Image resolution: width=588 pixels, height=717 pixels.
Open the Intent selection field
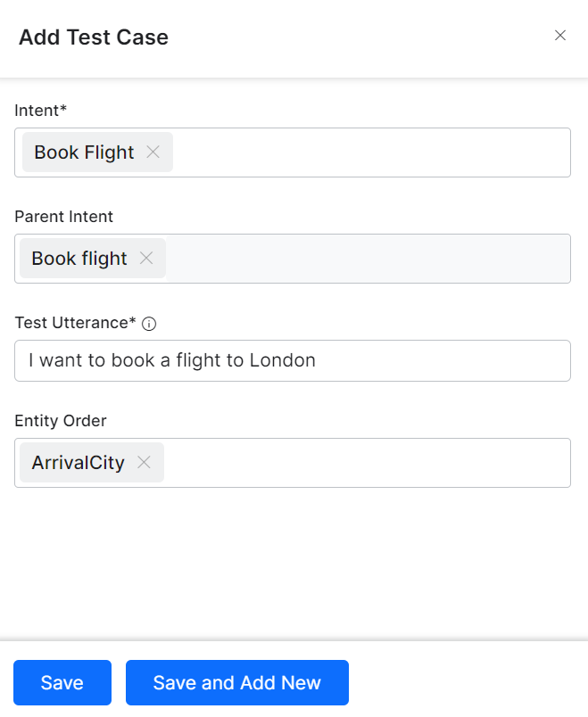click(x=293, y=152)
